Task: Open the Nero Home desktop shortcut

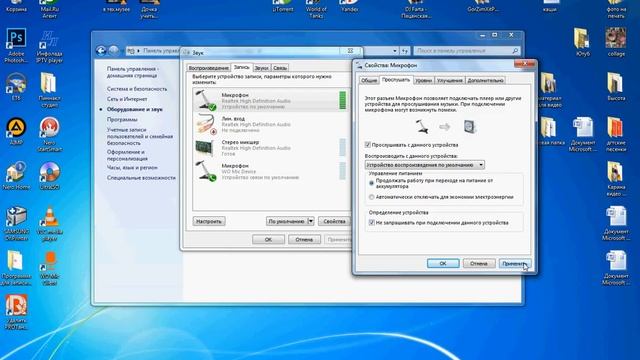Action: 16,176
